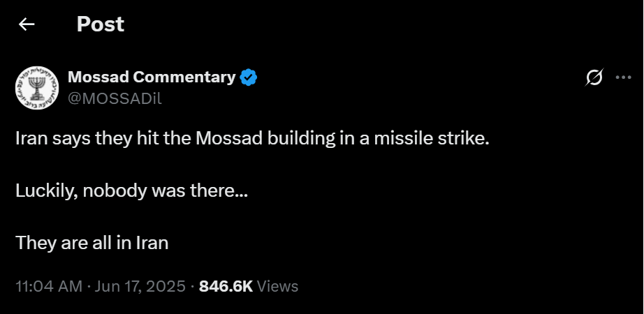Image resolution: width=644 pixels, height=314 pixels.
Task: Open the 11:04 AM timestamp link
Action: (x=49, y=286)
